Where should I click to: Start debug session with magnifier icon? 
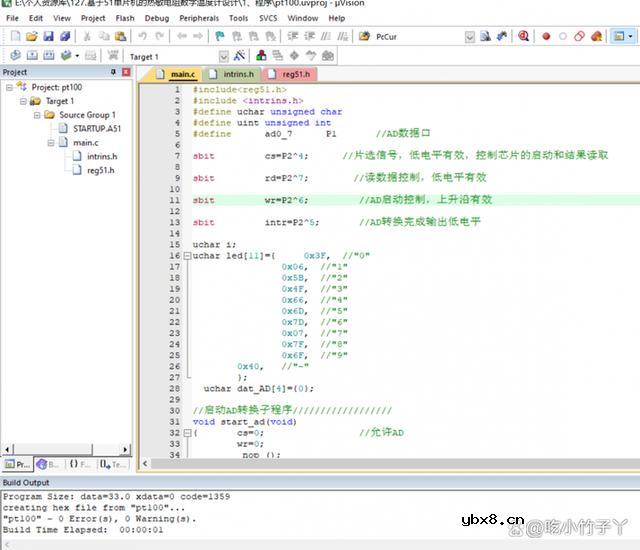(x=523, y=36)
